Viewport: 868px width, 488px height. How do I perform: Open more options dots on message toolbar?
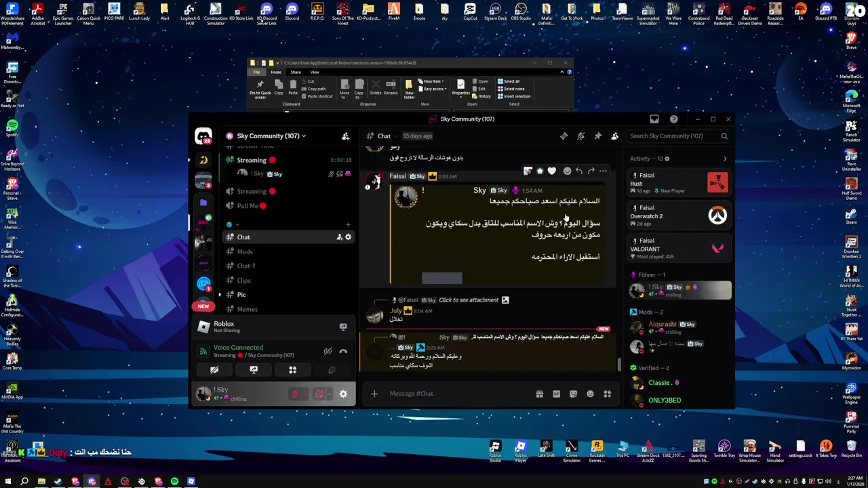pos(603,171)
